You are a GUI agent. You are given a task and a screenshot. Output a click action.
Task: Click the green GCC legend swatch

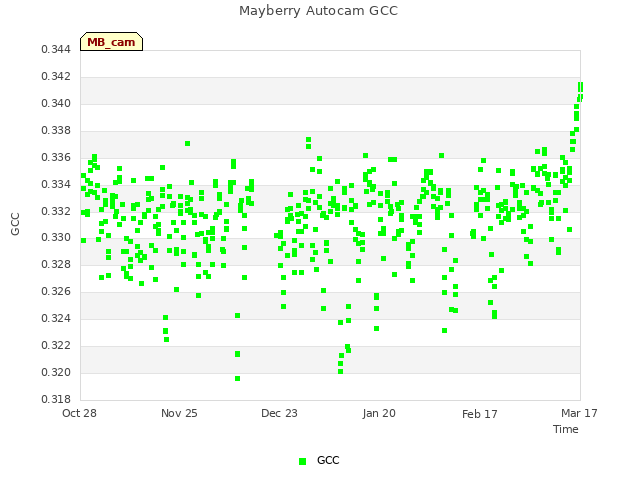pos(302,461)
